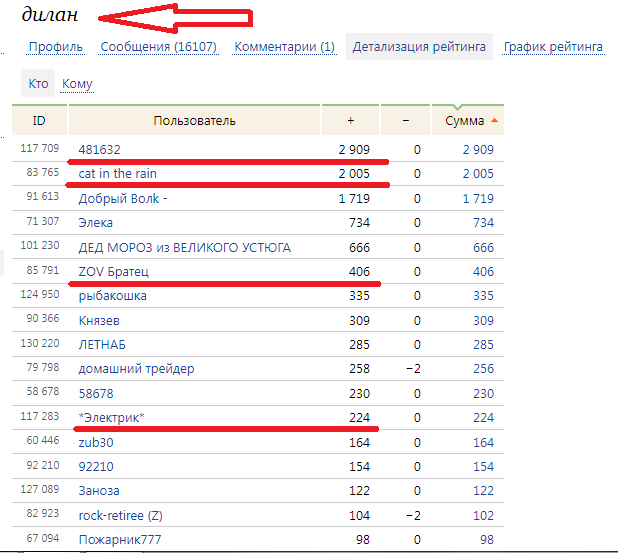The image size is (618, 553).
Task: Open user cat in the rain
Action: click(x=117, y=173)
